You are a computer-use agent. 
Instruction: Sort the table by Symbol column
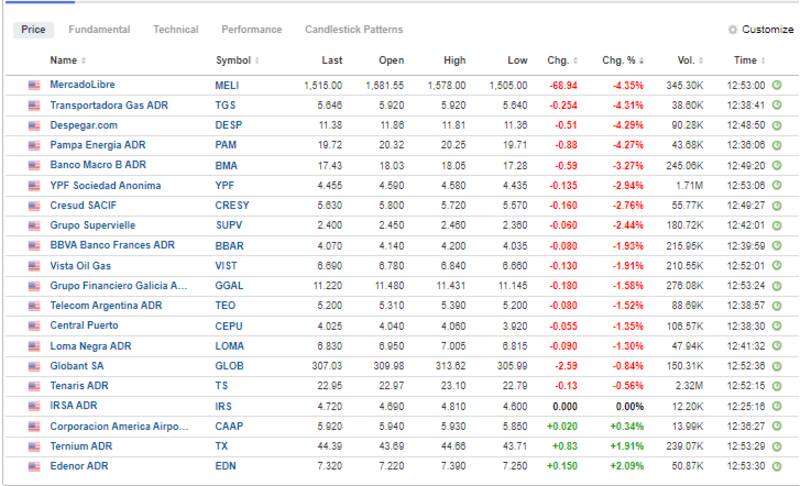click(x=235, y=60)
